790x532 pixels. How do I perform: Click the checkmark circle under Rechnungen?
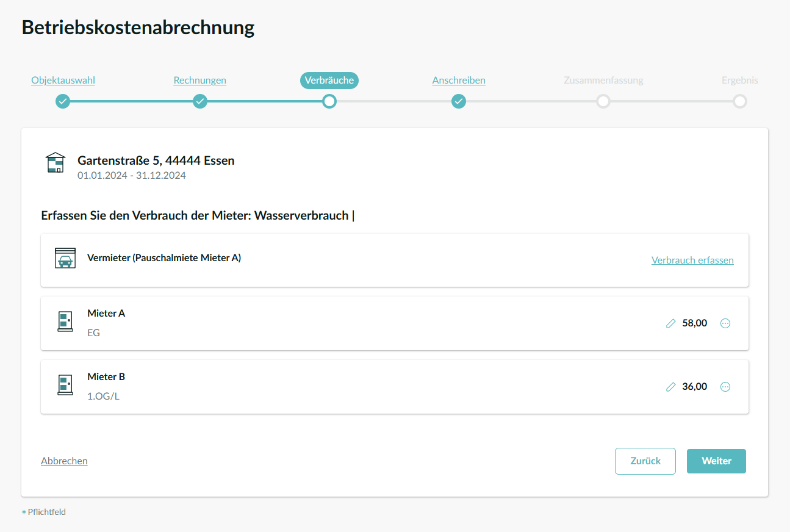200,101
